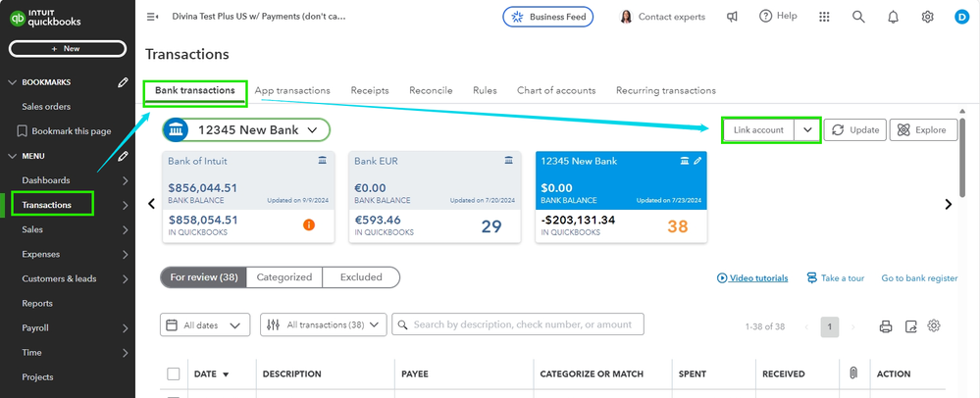Screen dimensions: 980x398
Task: Tick the select-all checkbox in table header
Action: coord(174,373)
